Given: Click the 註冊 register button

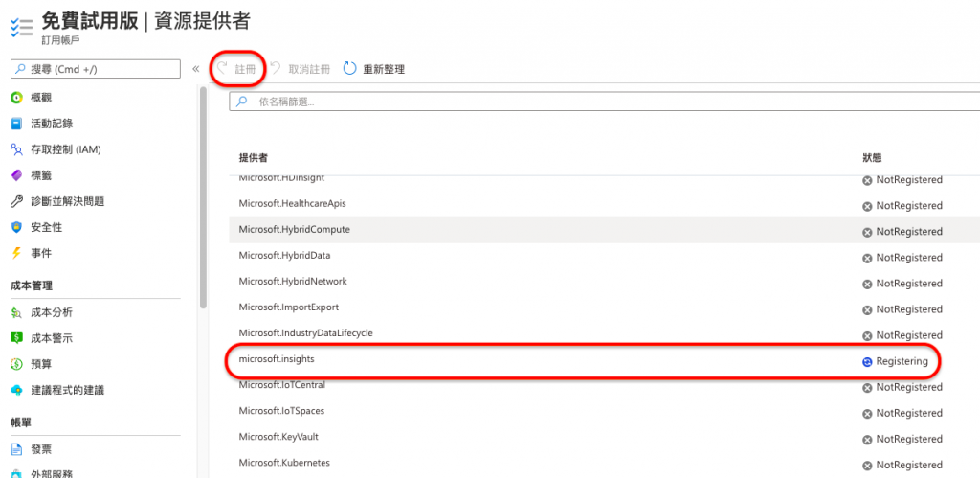Looking at the screenshot, I should (237, 69).
